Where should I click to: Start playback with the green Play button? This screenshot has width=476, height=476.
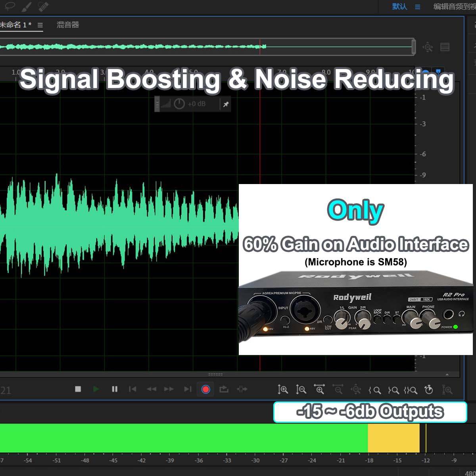click(96, 389)
